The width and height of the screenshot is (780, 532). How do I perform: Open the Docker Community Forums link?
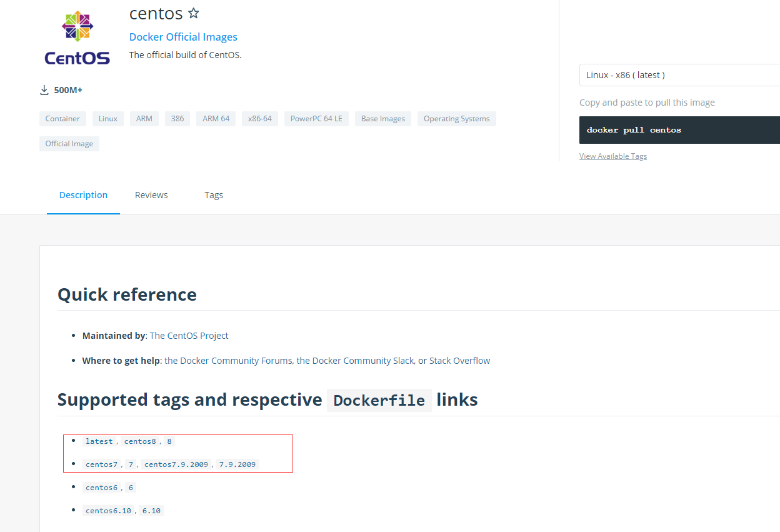(x=228, y=361)
